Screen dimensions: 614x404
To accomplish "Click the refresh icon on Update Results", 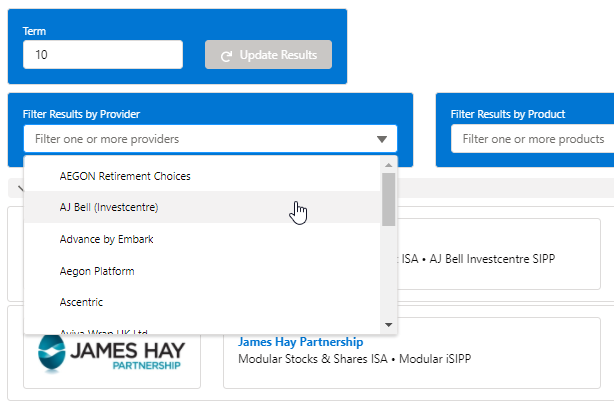I will [x=226, y=56].
